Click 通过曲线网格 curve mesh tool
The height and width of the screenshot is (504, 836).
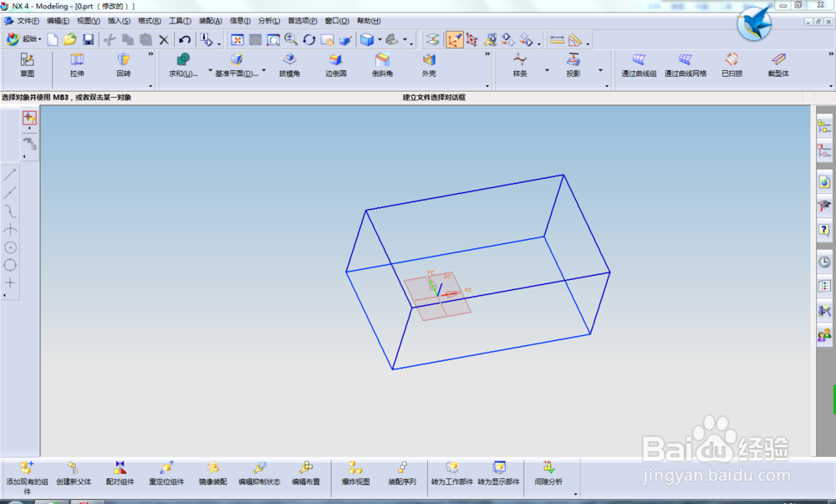pyautogui.click(x=686, y=65)
